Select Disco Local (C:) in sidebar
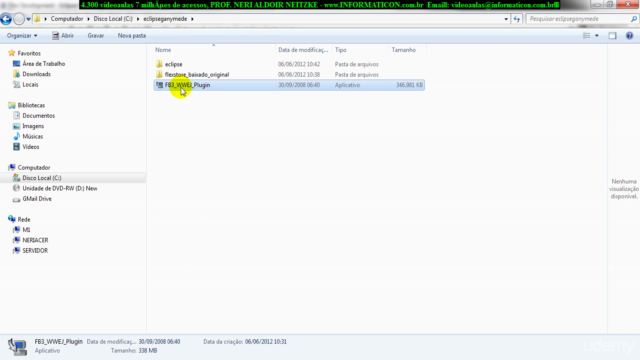This screenshot has width=640, height=360. [x=42, y=178]
